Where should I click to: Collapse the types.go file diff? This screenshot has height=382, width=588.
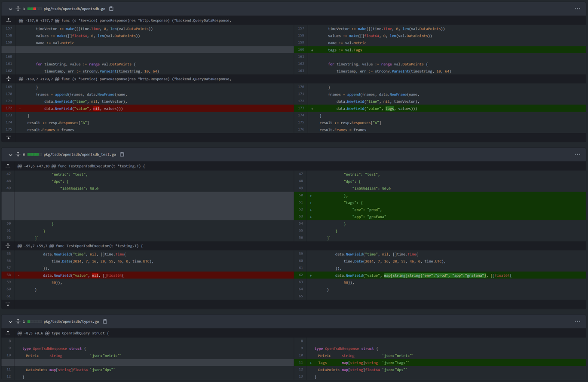pos(9,321)
